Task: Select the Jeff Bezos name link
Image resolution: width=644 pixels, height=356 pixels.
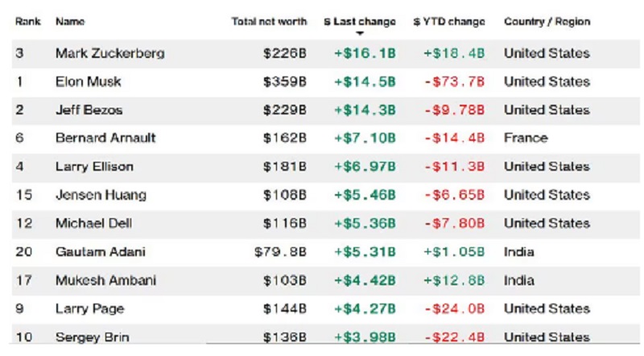Action: pyautogui.click(x=90, y=110)
